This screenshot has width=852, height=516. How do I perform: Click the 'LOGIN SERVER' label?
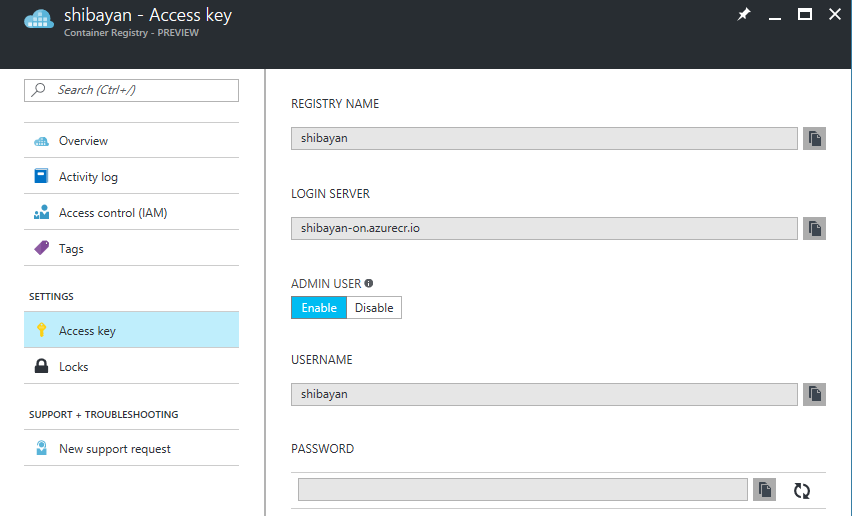(330, 194)
